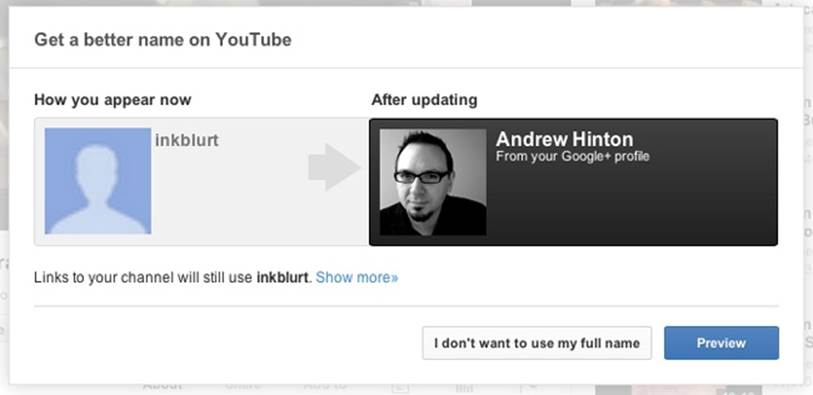This screenshot has width=813, height=395.
Task: Click the blurred Share tab behind the dialog
Action: (243, 386)
